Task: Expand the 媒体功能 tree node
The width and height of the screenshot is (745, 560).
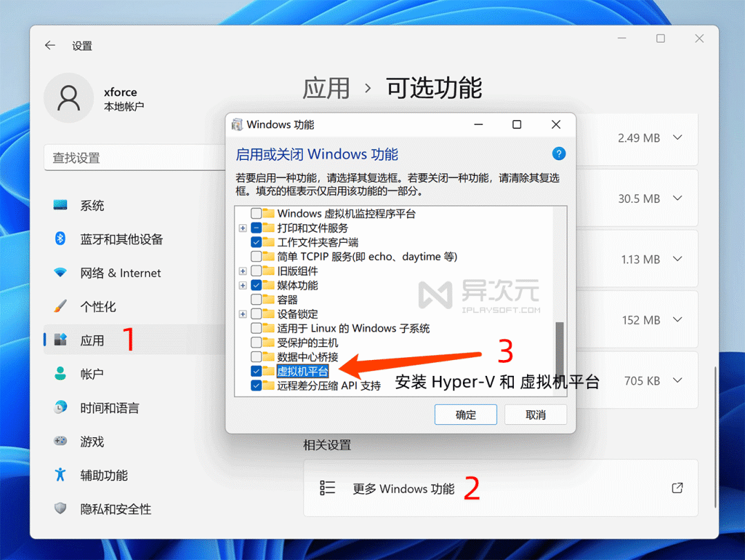Action: [x=243, y=285]
